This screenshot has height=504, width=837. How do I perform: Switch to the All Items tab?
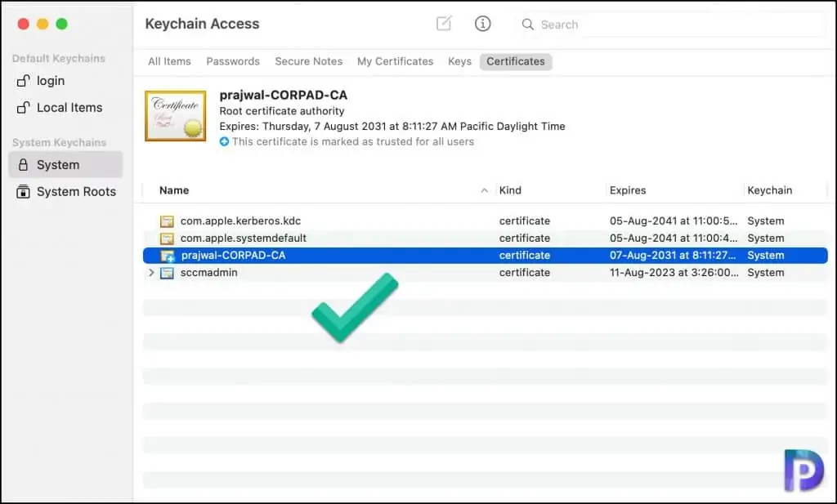[x=169, y=61]
